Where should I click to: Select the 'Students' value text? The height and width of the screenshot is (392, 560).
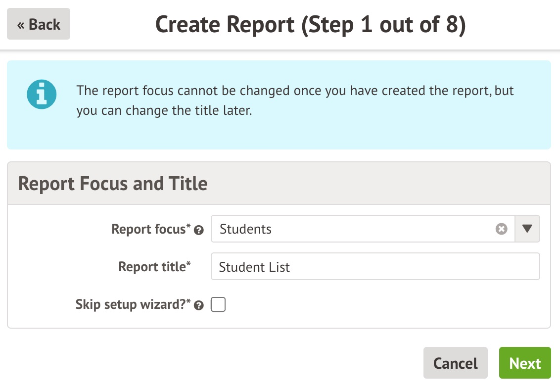(x=246, y=229)
